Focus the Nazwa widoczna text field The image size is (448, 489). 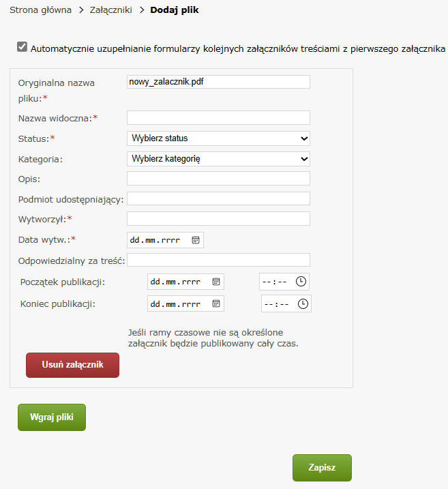(218, 118)
